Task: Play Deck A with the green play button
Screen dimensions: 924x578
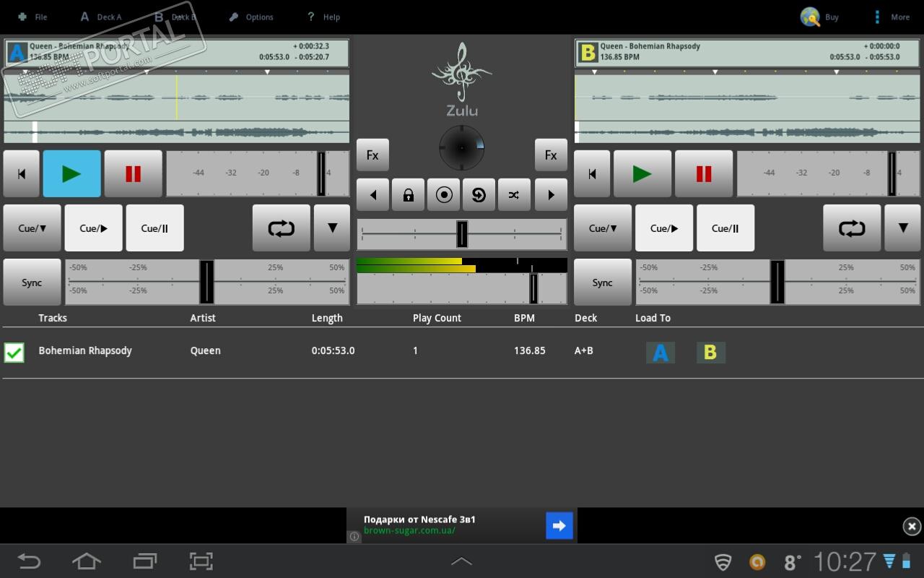Action: [71, 174]
